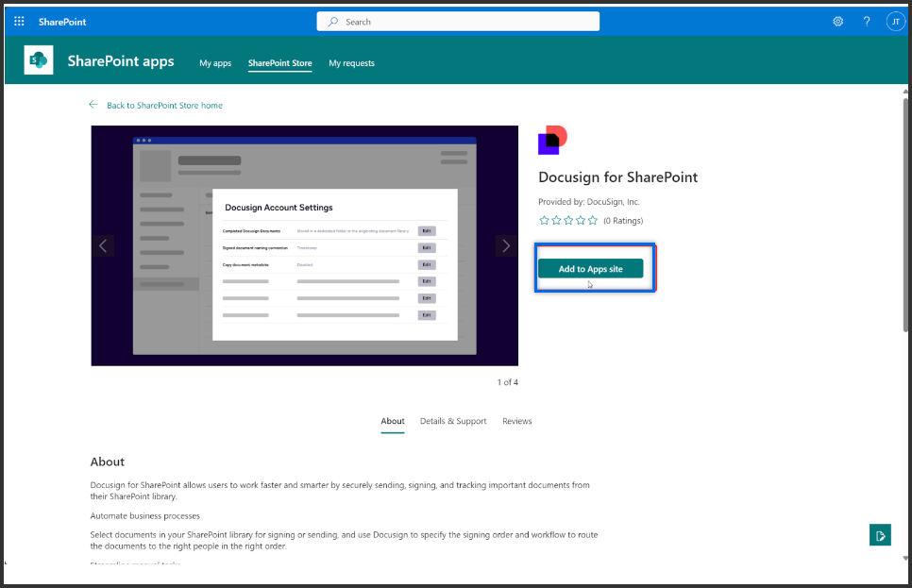The width and height of the screenshot is (912, 588).
Task: Click Add to Apps site button
Action: point(590,269)
